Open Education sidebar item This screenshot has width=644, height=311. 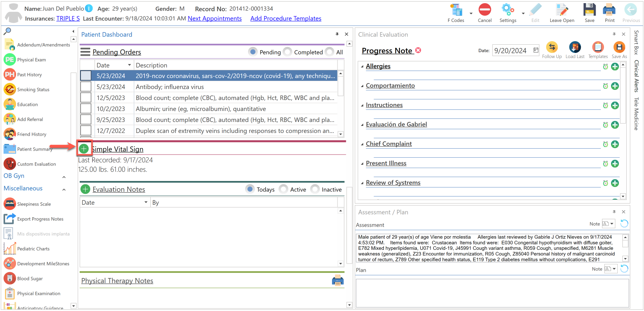(21, 104)
